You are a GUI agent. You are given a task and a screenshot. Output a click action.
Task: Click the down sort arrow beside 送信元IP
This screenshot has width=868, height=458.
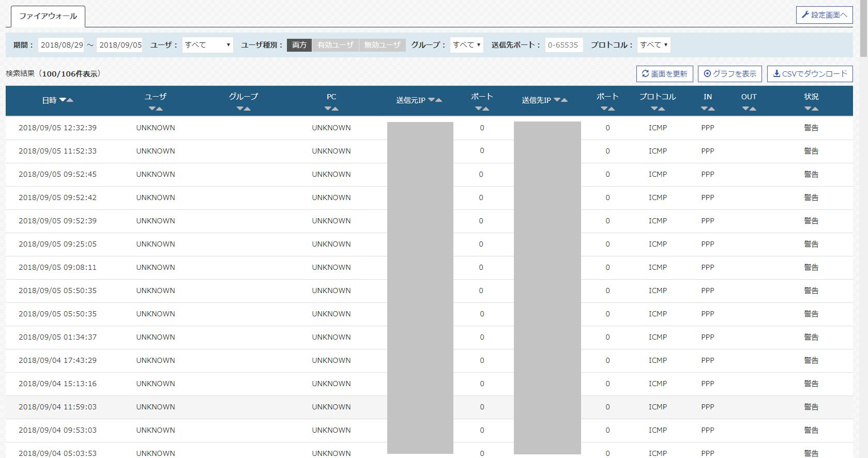coord(431,100)
